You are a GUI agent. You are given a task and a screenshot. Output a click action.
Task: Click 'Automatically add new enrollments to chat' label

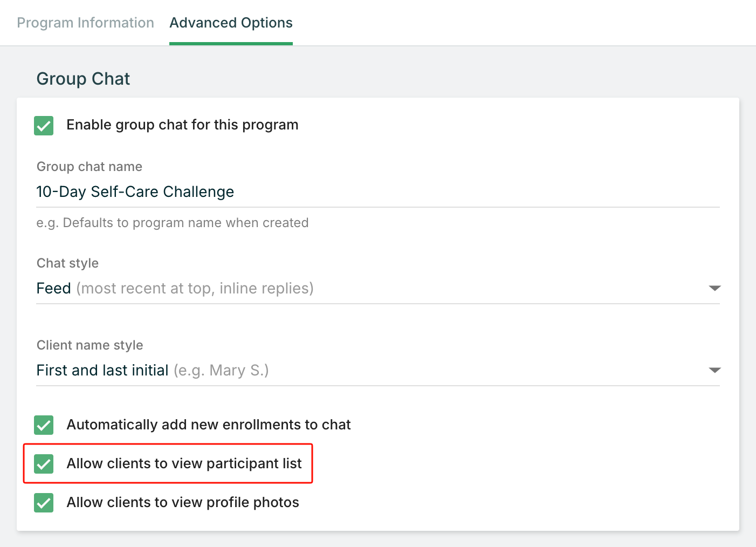pos(209,425)
